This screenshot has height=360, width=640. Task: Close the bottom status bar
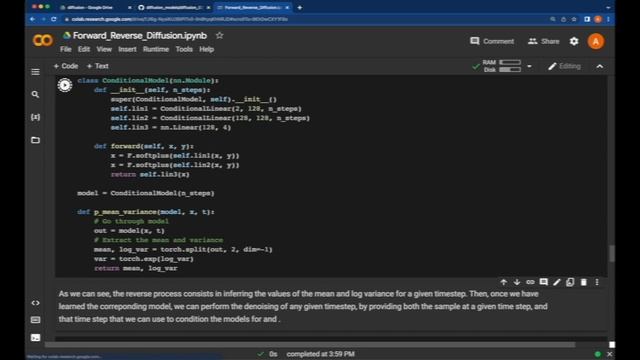[609, 354]
